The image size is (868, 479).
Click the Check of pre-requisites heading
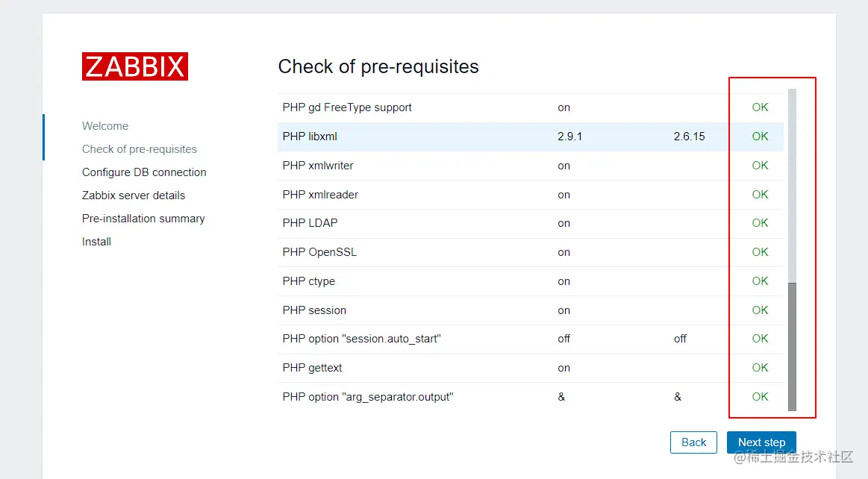[x=378, y=66]
